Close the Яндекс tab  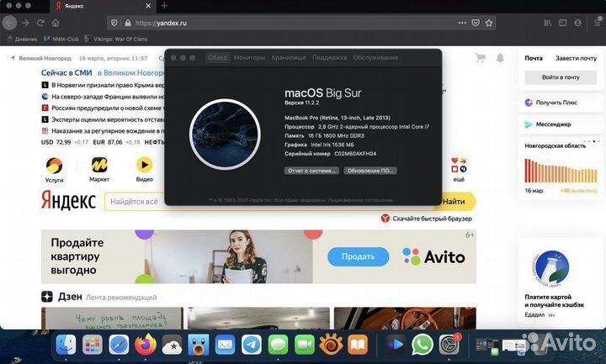coord(148,6)
